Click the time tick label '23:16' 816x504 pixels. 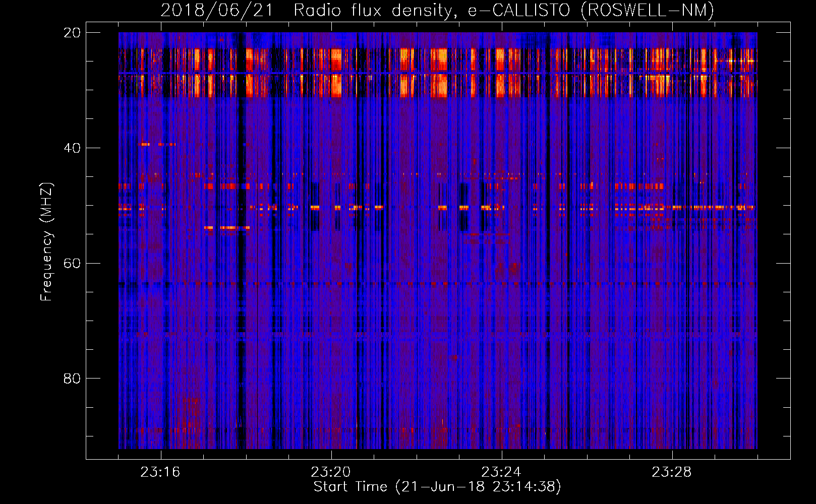(160, 472)
